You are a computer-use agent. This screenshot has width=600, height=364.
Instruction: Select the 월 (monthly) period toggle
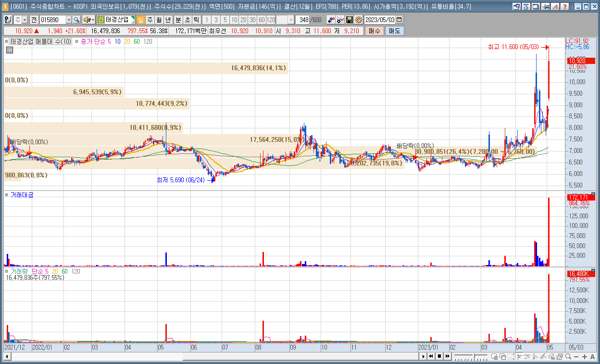click(x=158, y=20)
